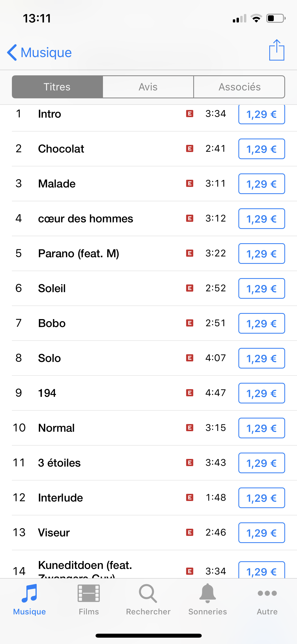Screen dimensions: 297x644
Task: Buy 3 étoiles price button
Action: click(x=261, y=463)
